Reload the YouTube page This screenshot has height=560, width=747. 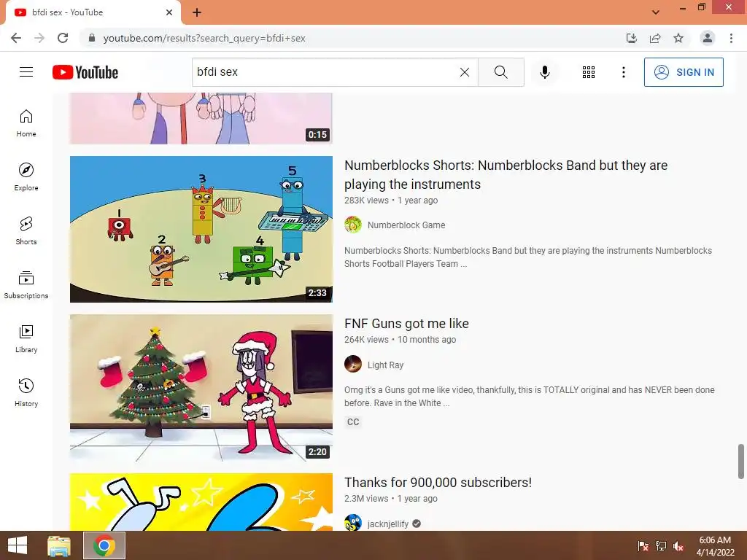[x=63, y=38]
